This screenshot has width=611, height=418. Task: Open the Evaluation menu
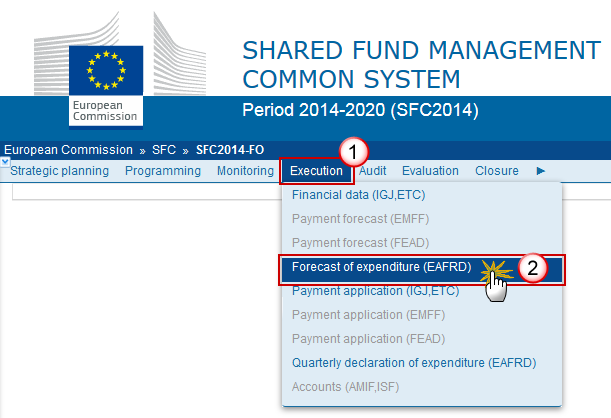pyautogui.click(x=430, y=171)
